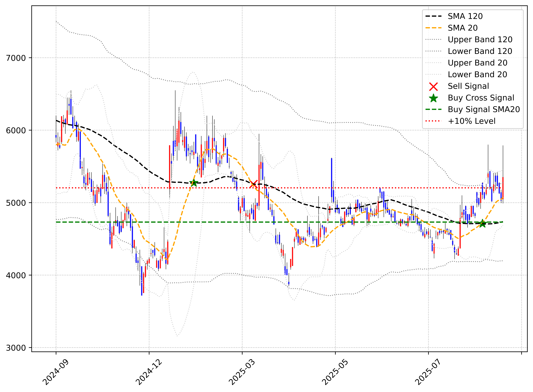Click the 3000 y-axis tick label
533x392 pixels.
pyautogui.click(x=16, y=348)
